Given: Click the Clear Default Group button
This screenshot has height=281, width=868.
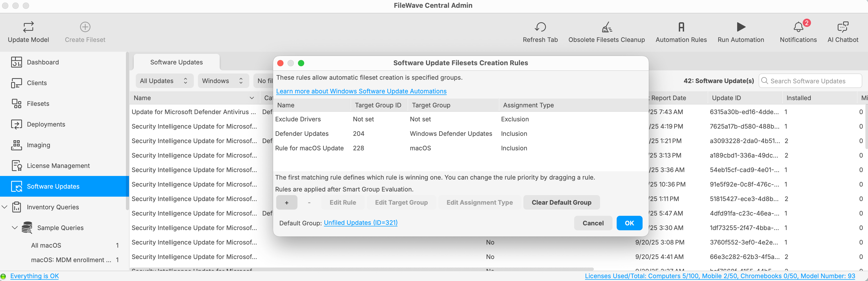Looking at the screenshot, I should coord(561,203).
